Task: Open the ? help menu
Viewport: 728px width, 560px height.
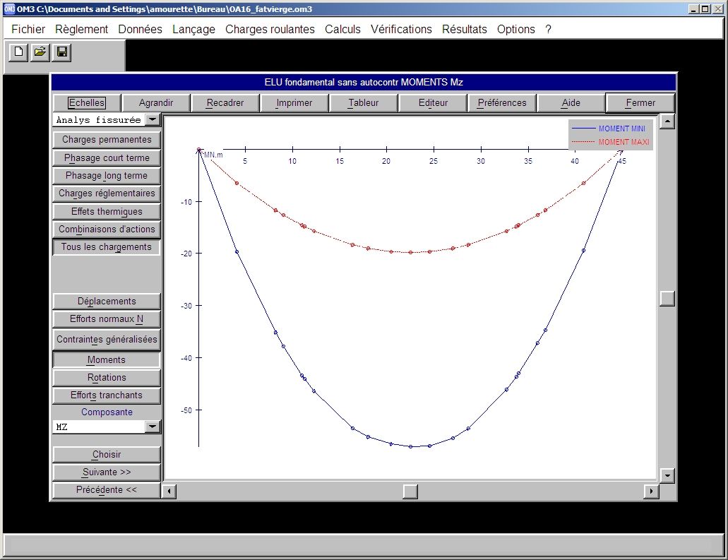Action: 549,29
